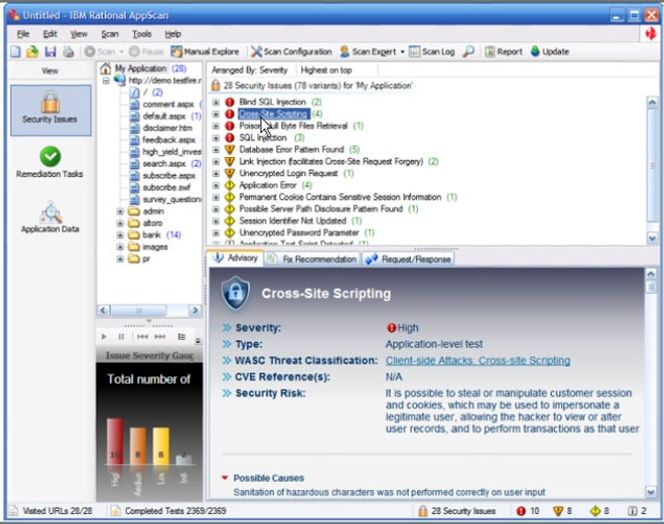Screen dimensions: 664x524
Task: Select comment.aspx in the application tree
Action: pos(168,104)
